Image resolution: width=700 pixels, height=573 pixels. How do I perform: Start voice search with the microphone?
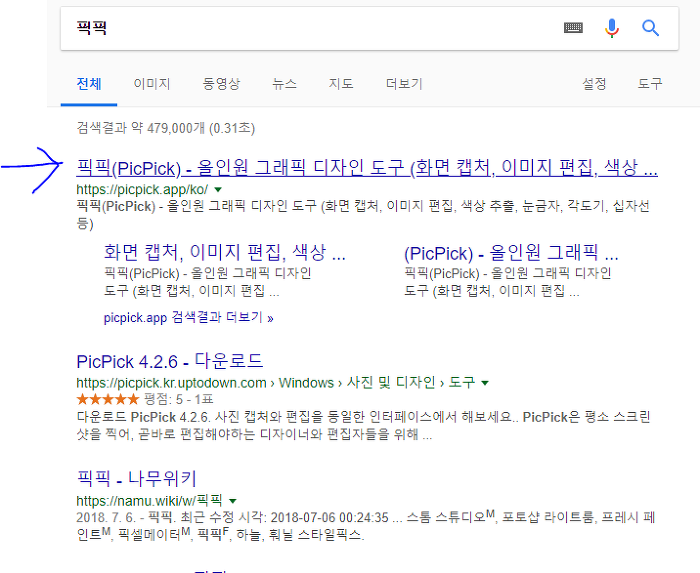(612, 28)
